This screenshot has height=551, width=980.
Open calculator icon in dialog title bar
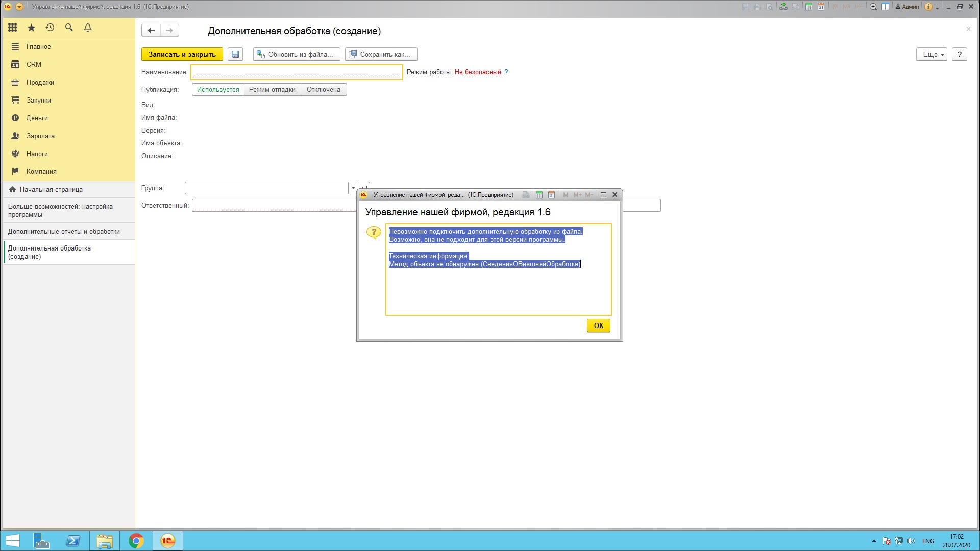pos(539,195)
